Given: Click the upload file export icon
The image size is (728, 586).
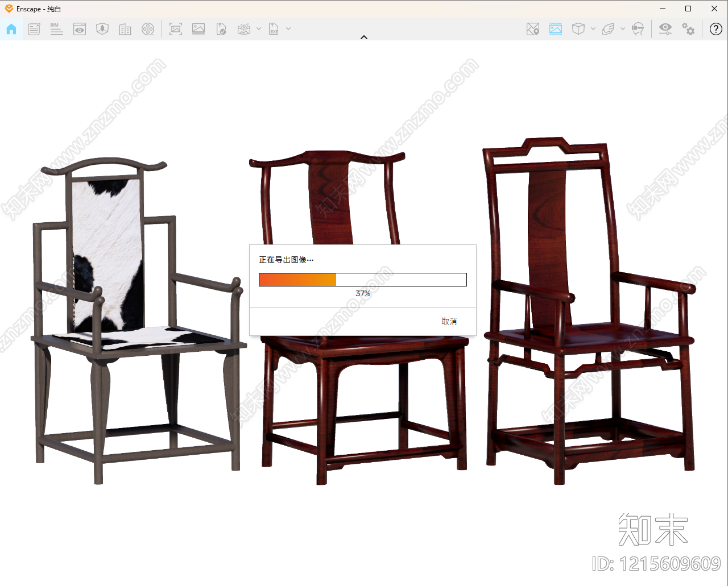Looking at the screenshot, I should tap(221, 29).
